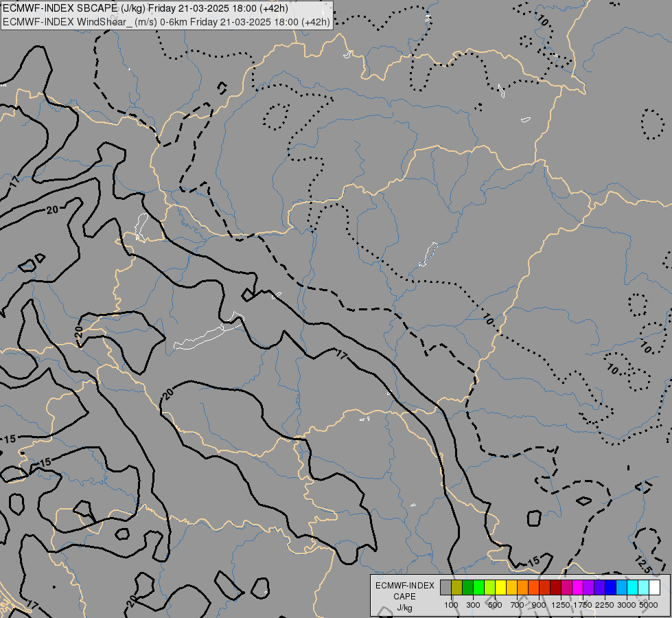Click the SBCAPE title line at top
This screenshot has width=672, height=618.
(x=146, y=8)
